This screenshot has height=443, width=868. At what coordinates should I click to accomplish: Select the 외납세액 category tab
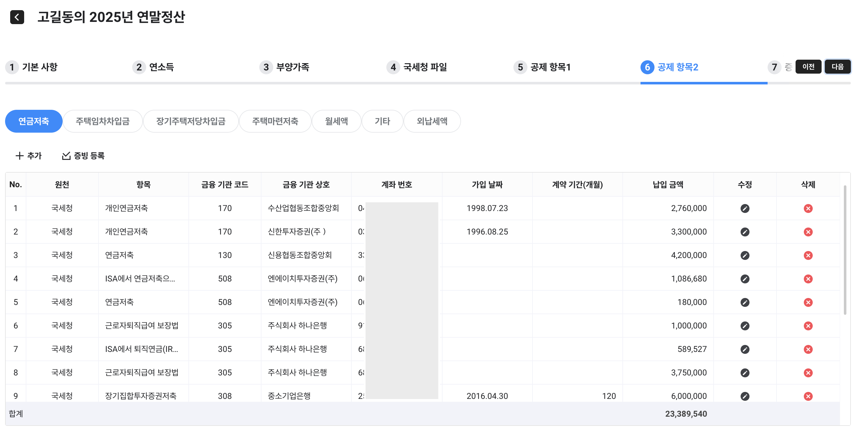pyautogui.click(x=432, y=121)
